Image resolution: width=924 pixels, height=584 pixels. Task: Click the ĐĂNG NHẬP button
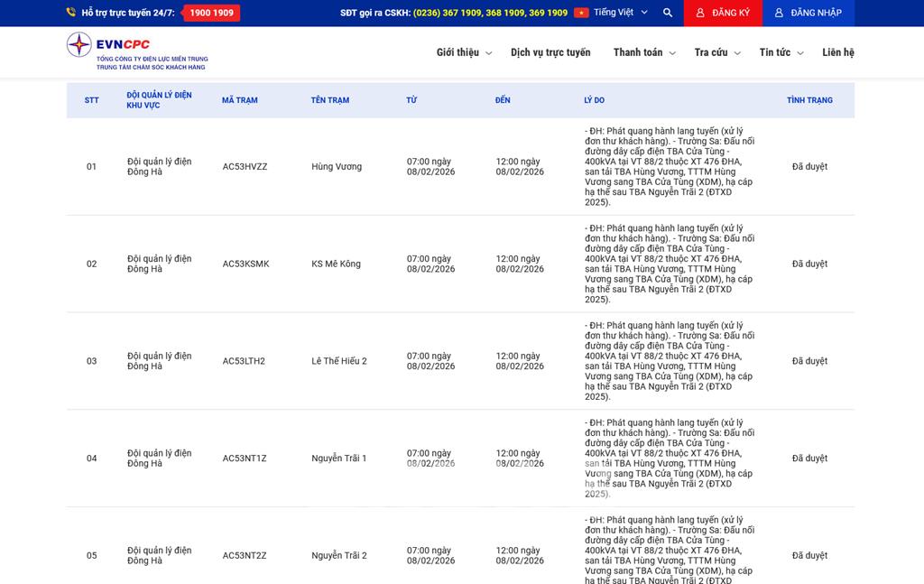808,13
